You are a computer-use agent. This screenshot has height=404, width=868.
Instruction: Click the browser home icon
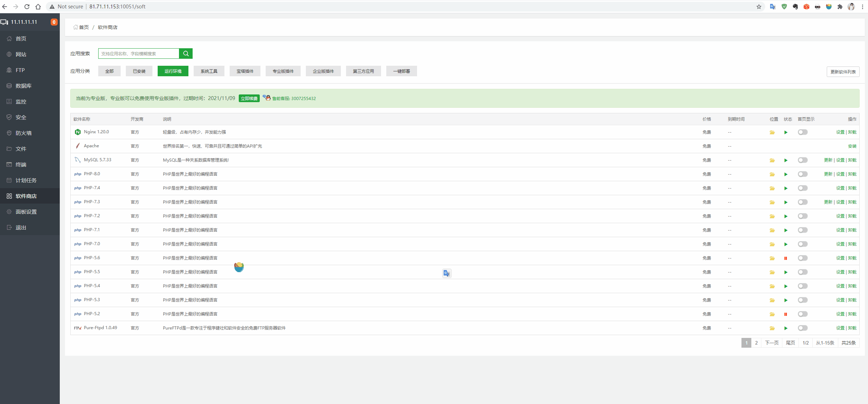(38, 7)
